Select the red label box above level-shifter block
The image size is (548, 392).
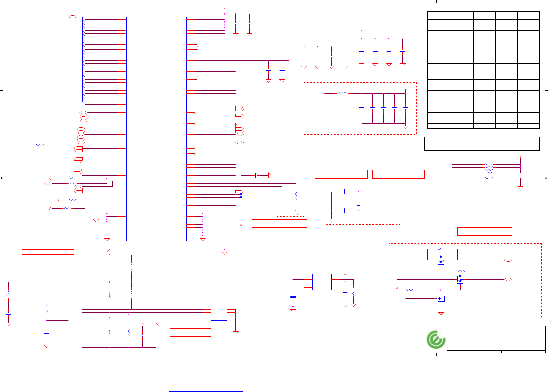(485, 231)
